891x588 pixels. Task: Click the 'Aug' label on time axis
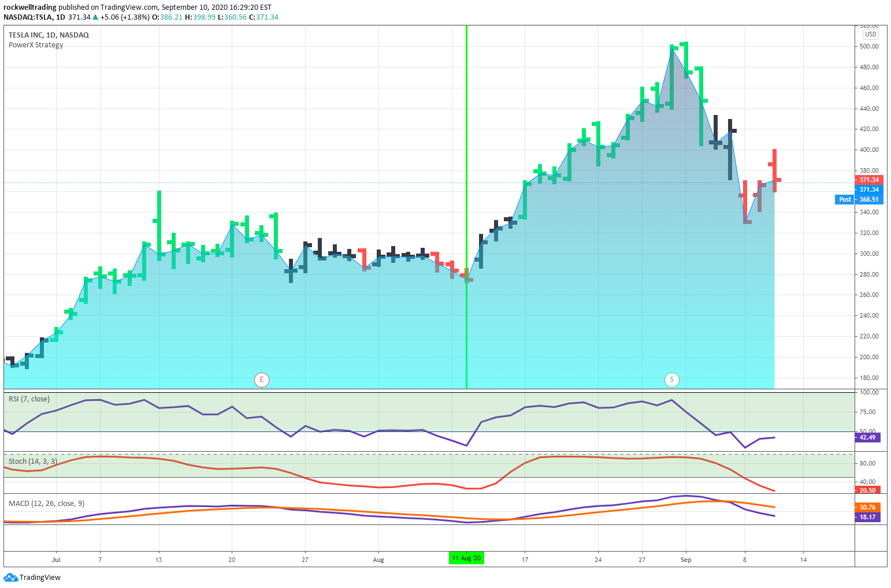(x=378, y=560)
